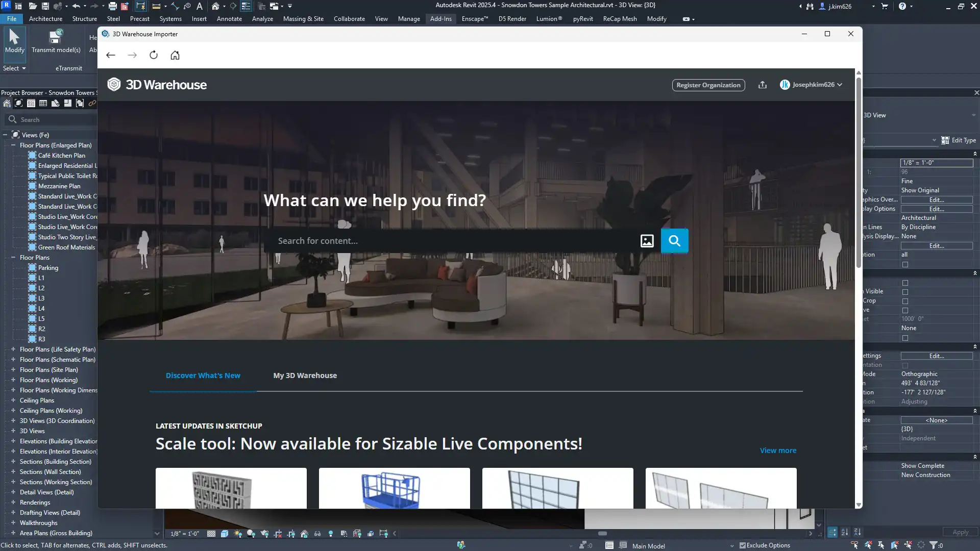Toggle the Visible checkbox in Properties
This screenshot has width=980, height=551.
click(x=905, y=292)
